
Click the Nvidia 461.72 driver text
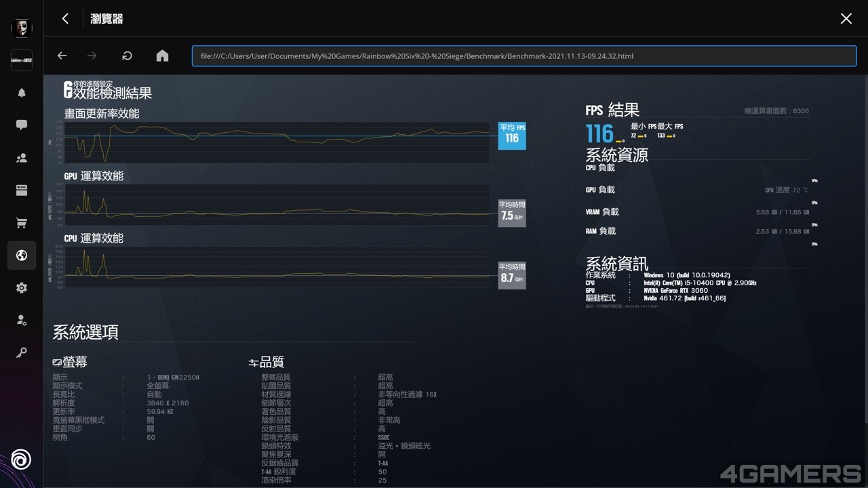[x=685, y=298]
